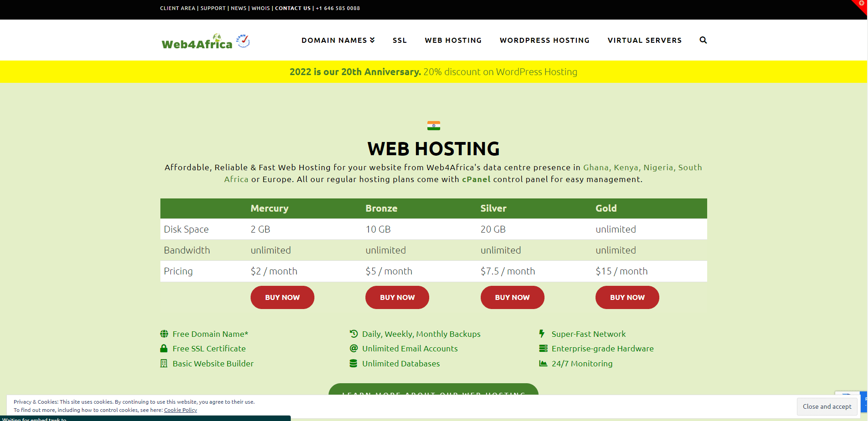Click the red corner badge at top right
Screen dimensions: 868x421
tap(861, 5)
